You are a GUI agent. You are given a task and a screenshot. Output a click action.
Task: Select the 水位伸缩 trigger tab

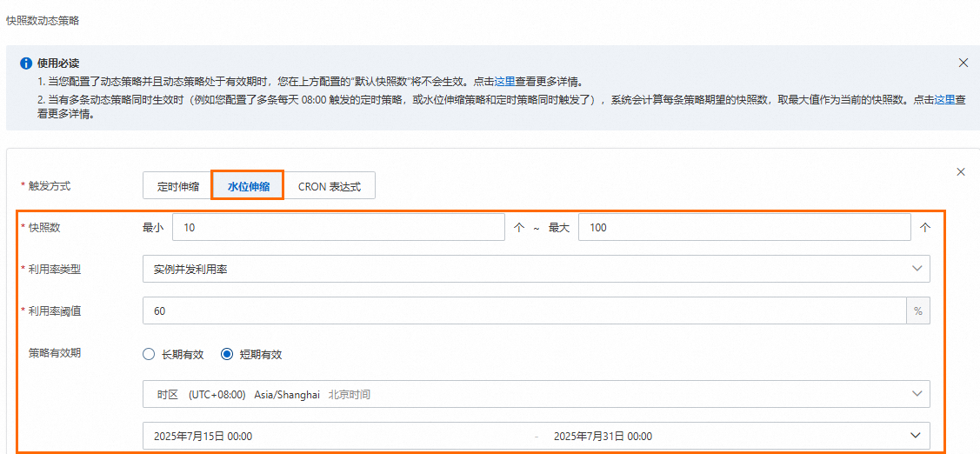pyautogui.click(x=248, y=186)
